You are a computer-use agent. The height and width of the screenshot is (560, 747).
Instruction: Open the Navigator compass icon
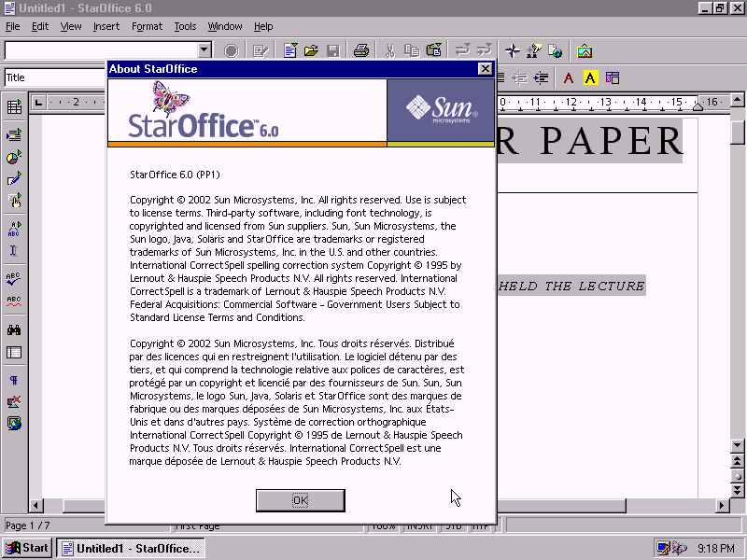513,50
